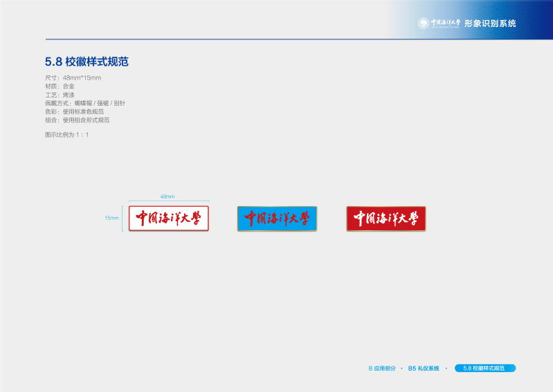This screenshot has width=553, height=392.
Task: Click the 48mm width dimension label
Action: pyautogui.click(x=167, y=196)
